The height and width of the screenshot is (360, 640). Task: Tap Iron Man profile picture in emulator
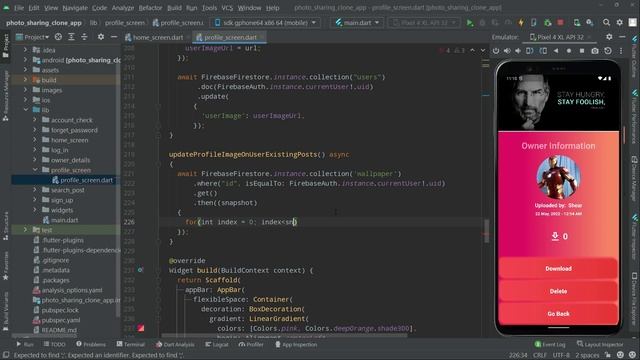coord(558,177)
